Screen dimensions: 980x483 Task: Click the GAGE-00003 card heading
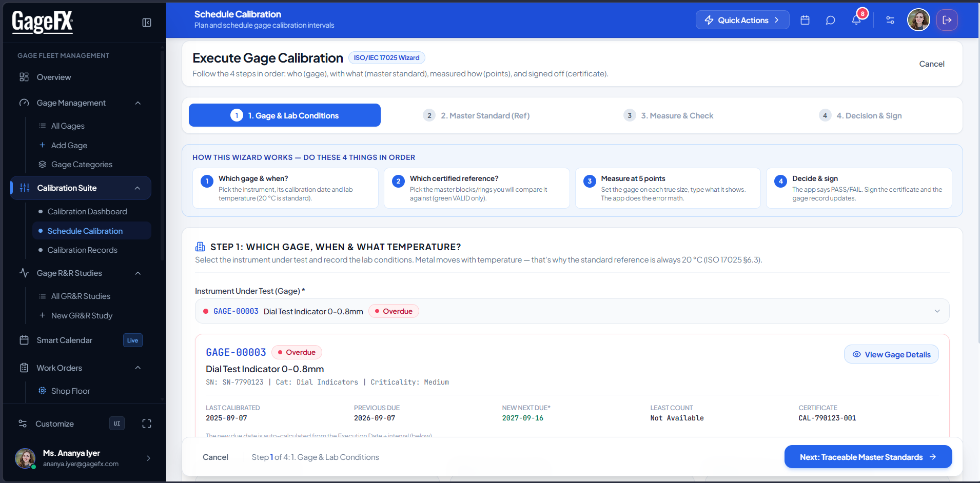tap(236, 352)
